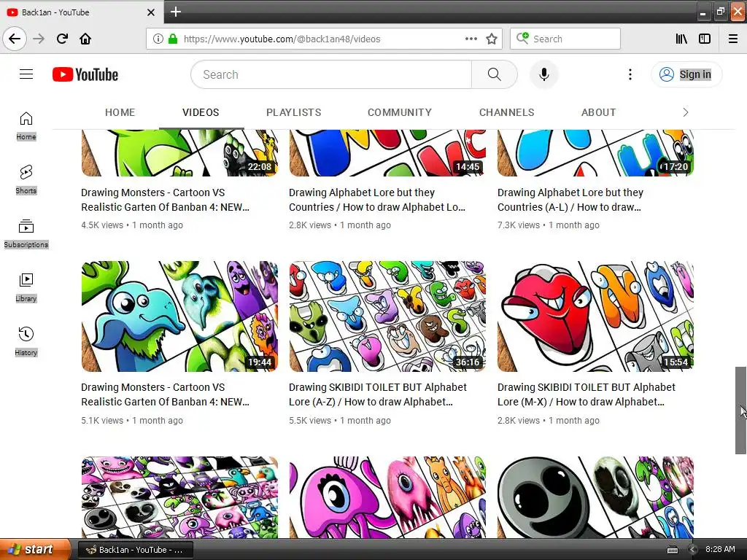Screen dimensions: 747x560
Task: Click the Sign in button
Action: (686, 74)
